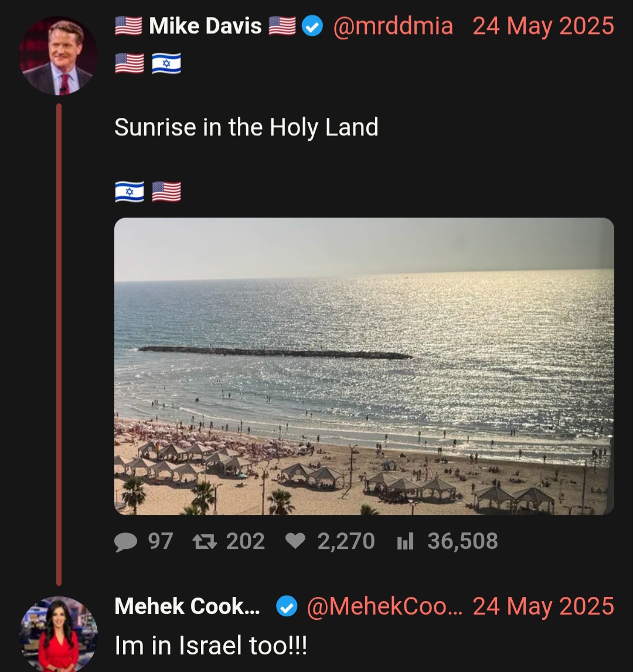Screen dimensions: 633x672
Task: Open Mike Davis's profile avatar
Action: point(59,55)
